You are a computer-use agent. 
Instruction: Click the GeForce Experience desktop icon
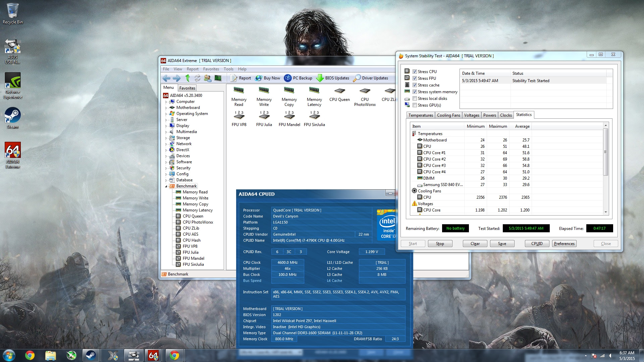point(13,86)
